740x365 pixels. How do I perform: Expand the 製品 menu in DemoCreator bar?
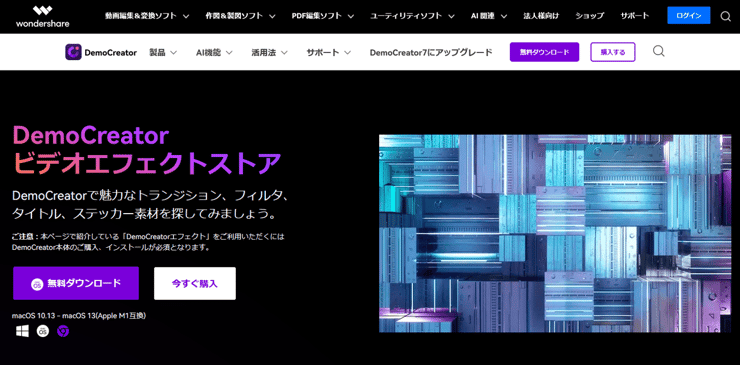(163, 52)
